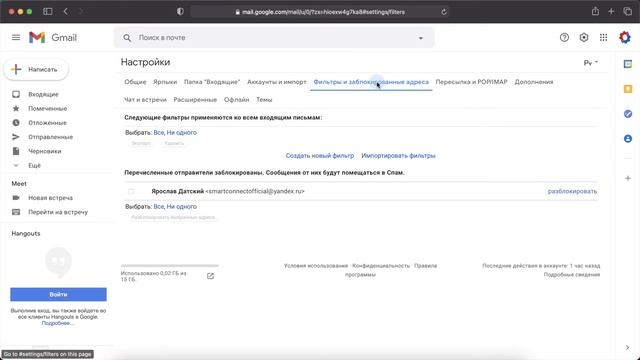Open the search options dropdown arrow
The height and width of the screenshot is (360, 640).
click(x=420, y=38)
